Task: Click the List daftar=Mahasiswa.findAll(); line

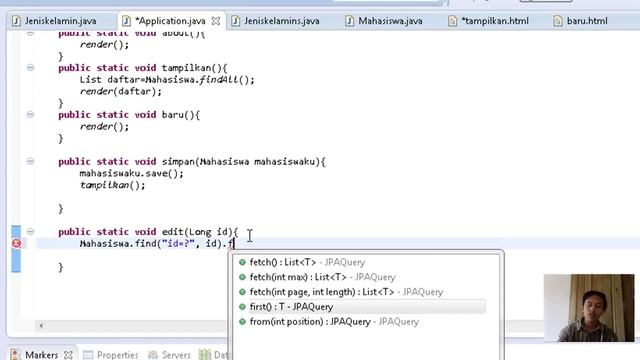Action: [167, 80]
